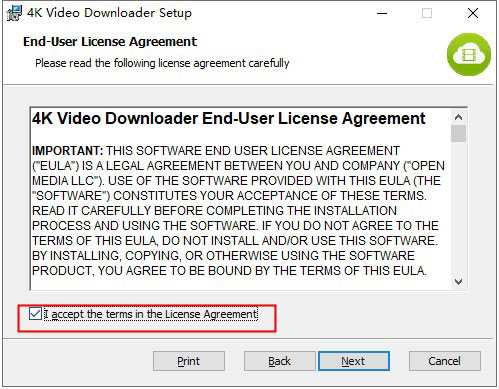Click the empty scrollbar track below the thumb

tap(458, 208)
